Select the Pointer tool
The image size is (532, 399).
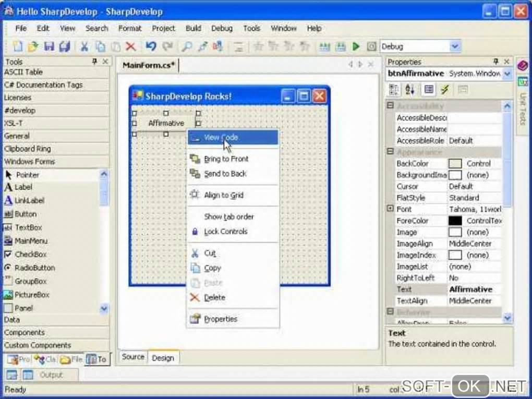coord(52,175)
